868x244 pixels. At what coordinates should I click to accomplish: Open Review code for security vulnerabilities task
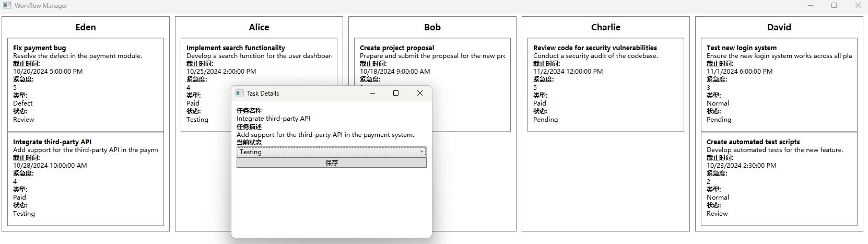pos(605,84)
